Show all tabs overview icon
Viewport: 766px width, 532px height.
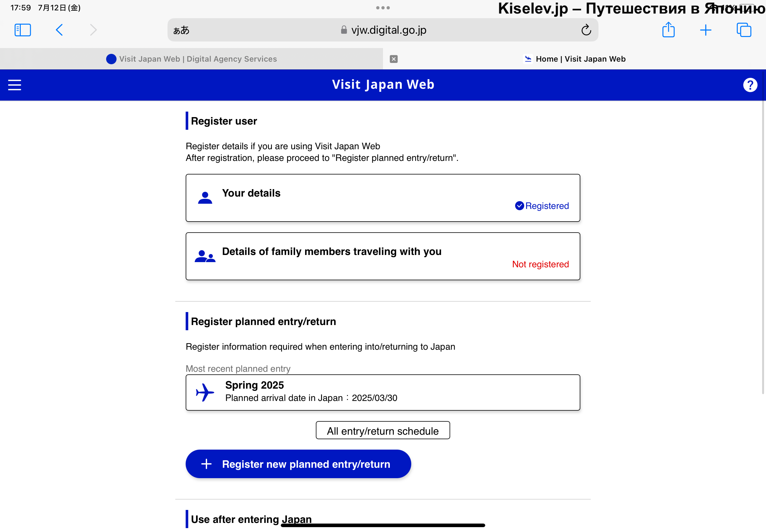coord(744,30)
